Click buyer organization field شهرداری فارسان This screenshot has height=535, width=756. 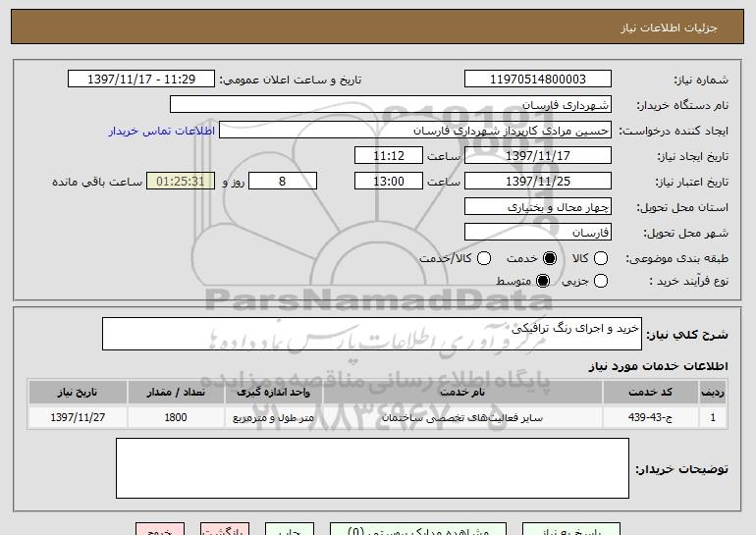[391, 105]
